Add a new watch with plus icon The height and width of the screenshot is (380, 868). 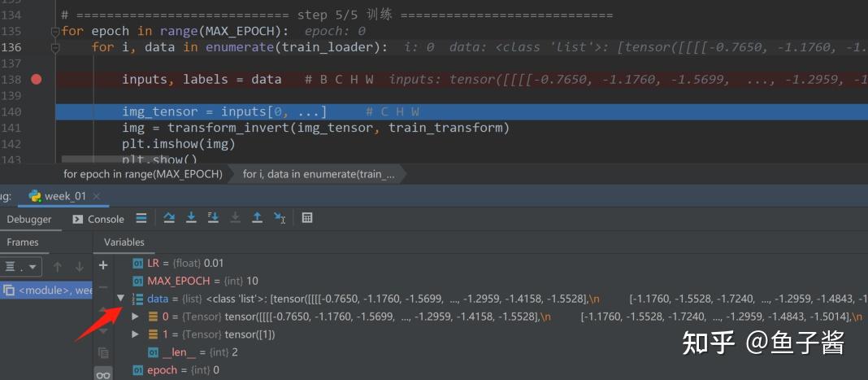tap(103, 265)
